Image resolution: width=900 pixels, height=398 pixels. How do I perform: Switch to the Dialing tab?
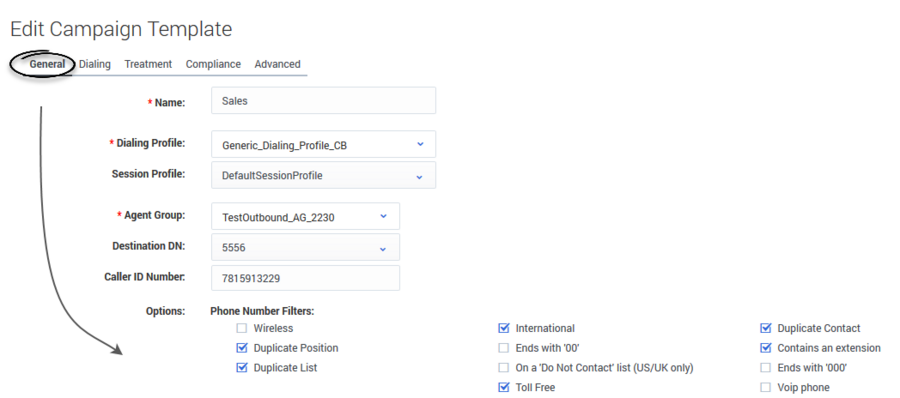pyautogui.click(x=95, y=64)
